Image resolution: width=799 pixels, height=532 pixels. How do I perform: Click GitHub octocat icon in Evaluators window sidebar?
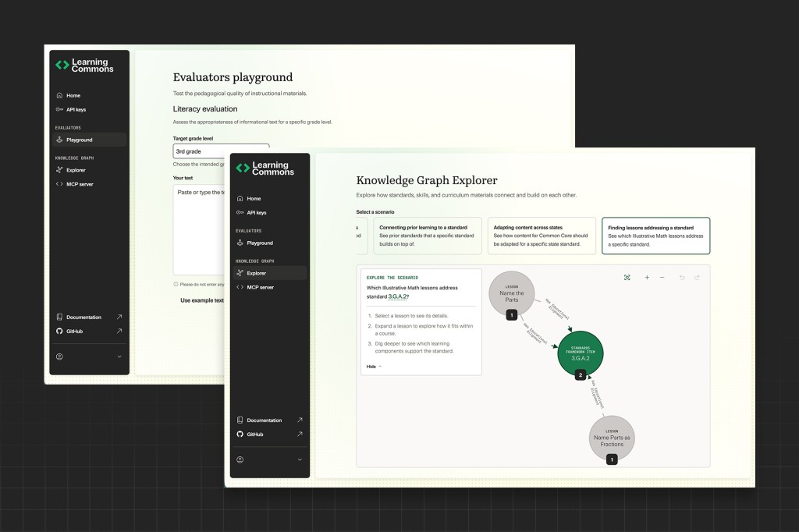[59, 332]
